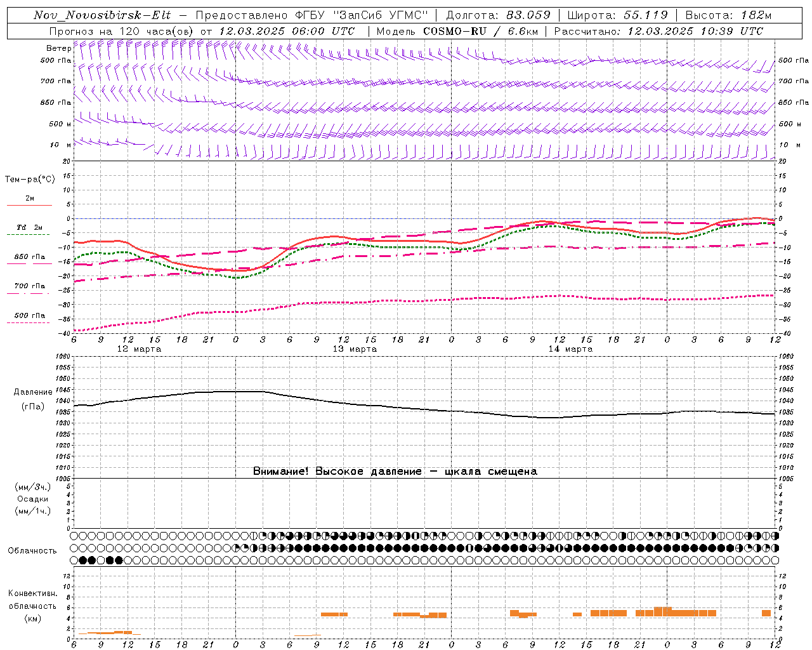Click the Td 2м legend label

(x=30, y=227)
